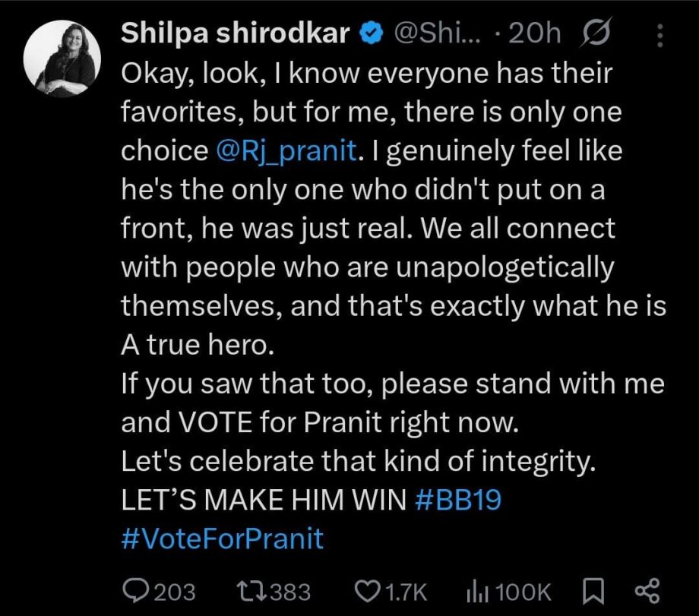Click the crossed-circle icon next to timestamp

(598, 33)
